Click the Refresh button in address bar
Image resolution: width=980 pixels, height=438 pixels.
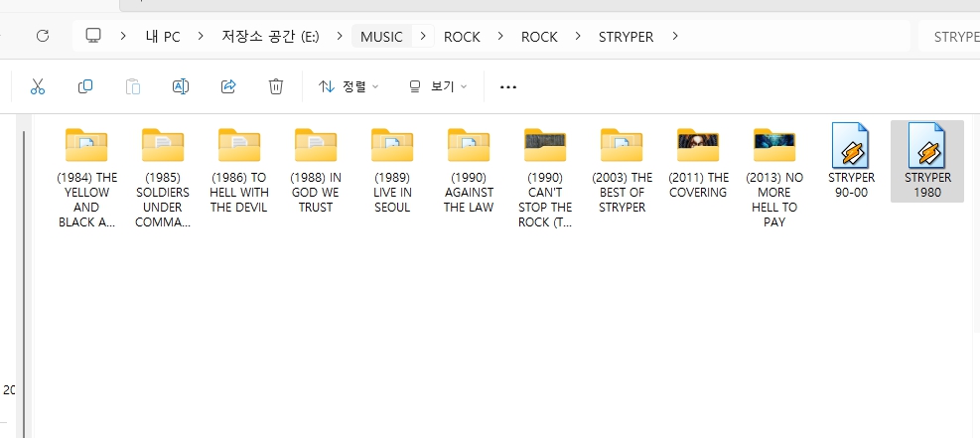point(43,36)
